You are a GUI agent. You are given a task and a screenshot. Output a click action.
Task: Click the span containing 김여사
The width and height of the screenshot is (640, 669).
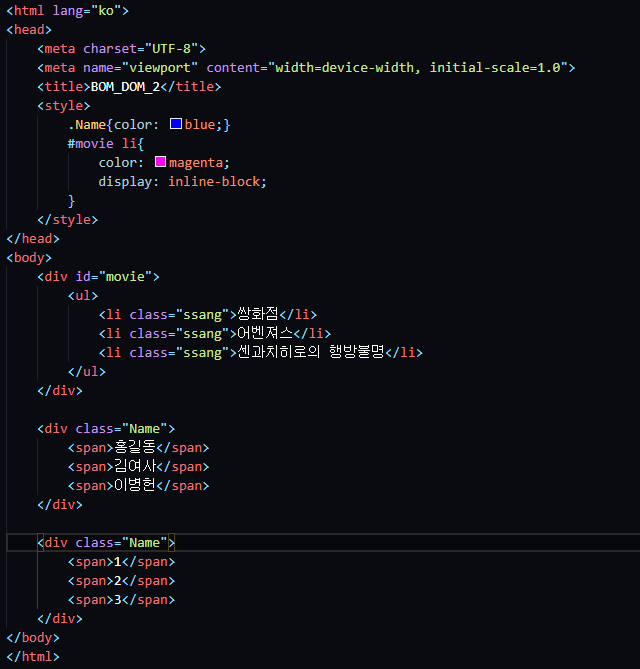coord(139,466)
